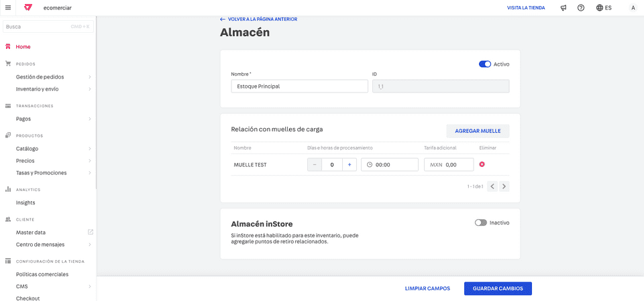Enable the Almacén inStore switch
This screenshot has height=301, width=644.
(x=480, y=223)
